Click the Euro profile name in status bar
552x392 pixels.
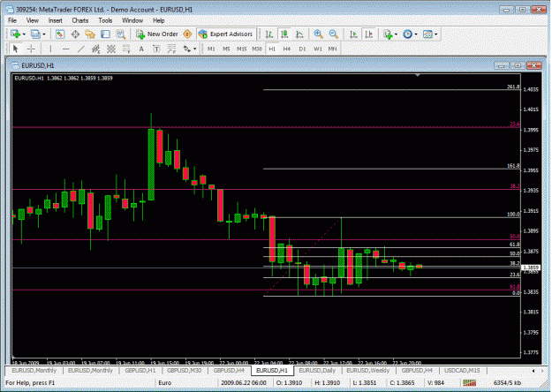[165, 383]
